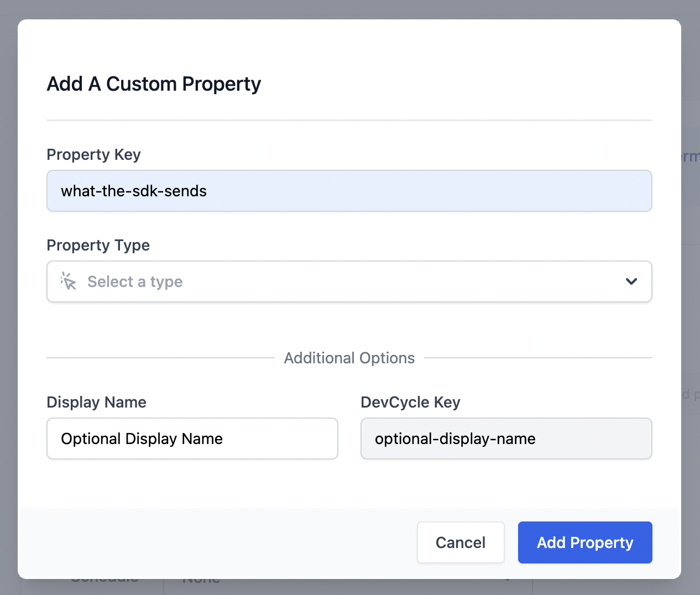Focus the Property Key input showing what-the-sdk-sends

pos(349,191)
